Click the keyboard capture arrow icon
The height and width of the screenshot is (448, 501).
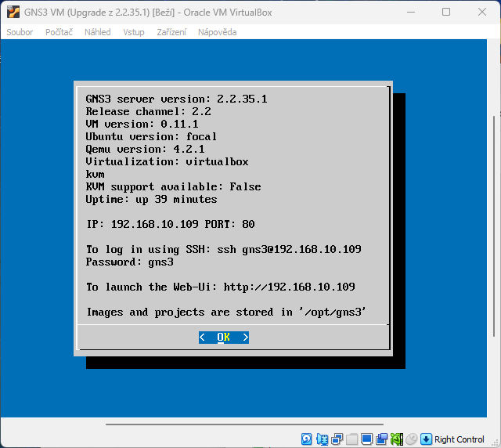tap(426, 439)
